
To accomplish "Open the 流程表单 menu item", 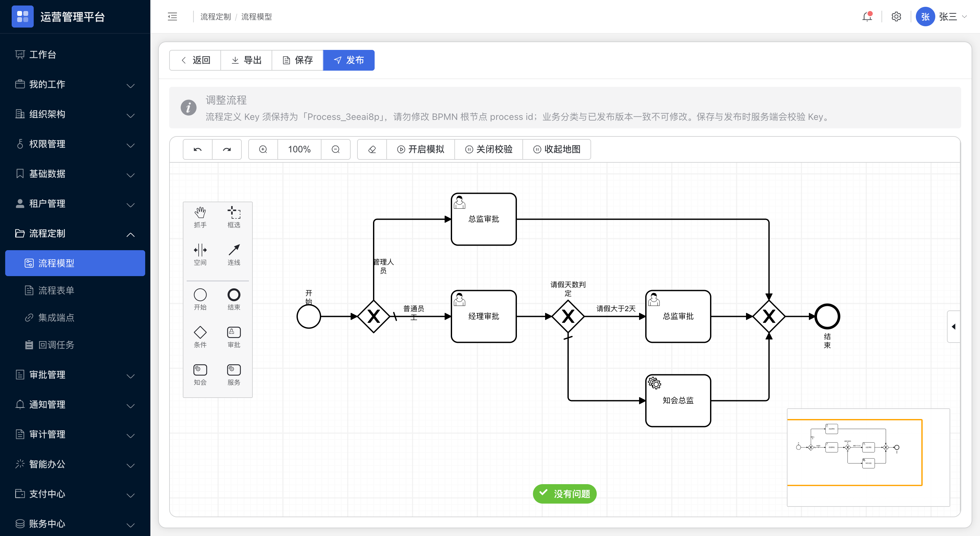I will tap(75, 291).
